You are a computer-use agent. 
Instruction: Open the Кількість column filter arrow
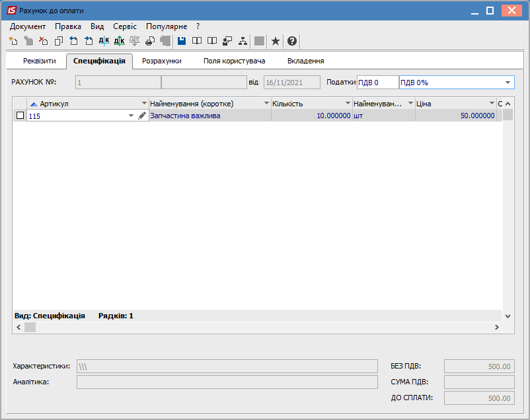348,103
